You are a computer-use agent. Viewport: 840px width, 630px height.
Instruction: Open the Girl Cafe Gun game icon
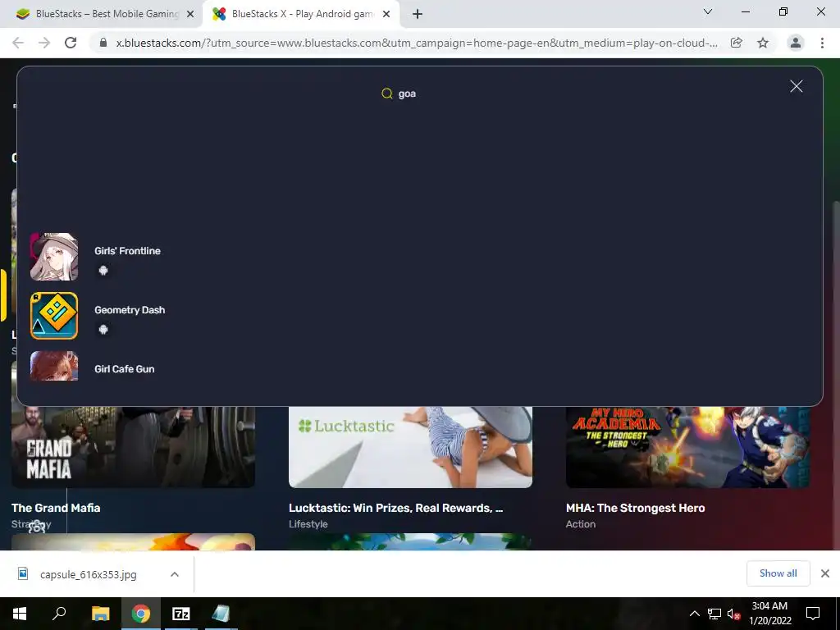point(54,366)
